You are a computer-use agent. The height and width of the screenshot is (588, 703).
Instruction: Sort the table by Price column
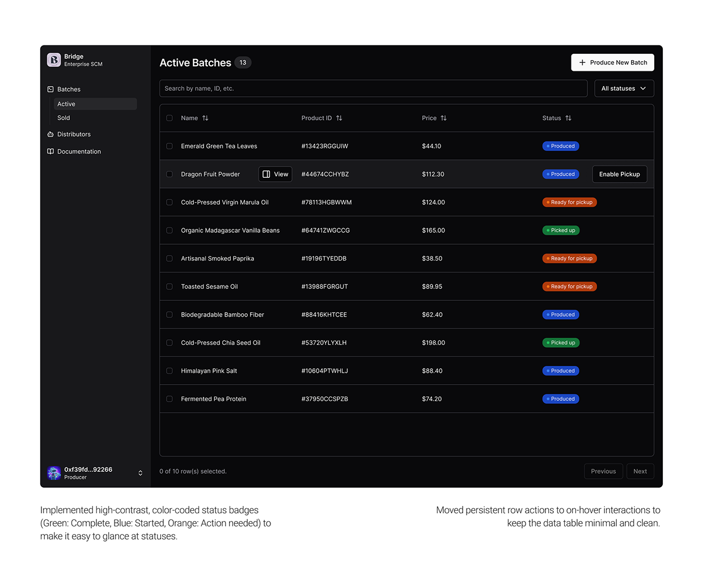pos(443,118)
